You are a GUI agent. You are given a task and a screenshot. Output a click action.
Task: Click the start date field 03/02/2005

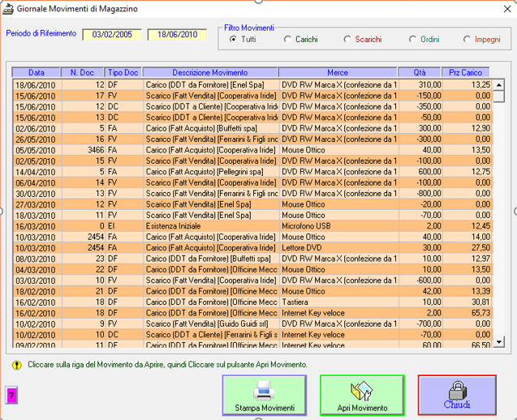pyautogui.click(x=112, y=35)
